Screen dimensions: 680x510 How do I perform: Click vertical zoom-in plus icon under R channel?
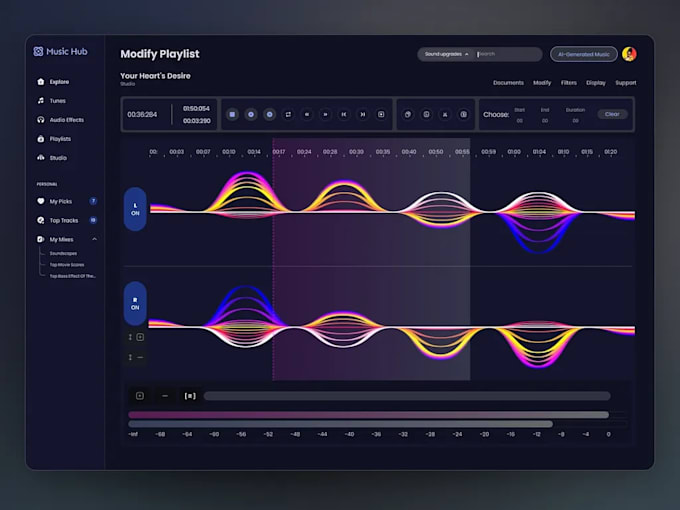pos(140,337)
